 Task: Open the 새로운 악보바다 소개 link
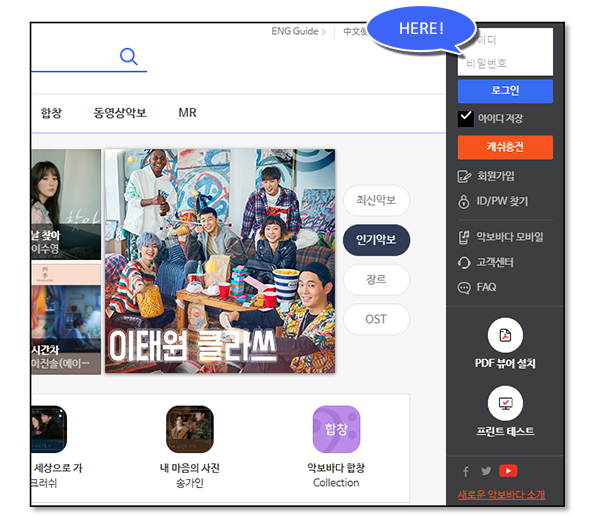coord(502,494)
